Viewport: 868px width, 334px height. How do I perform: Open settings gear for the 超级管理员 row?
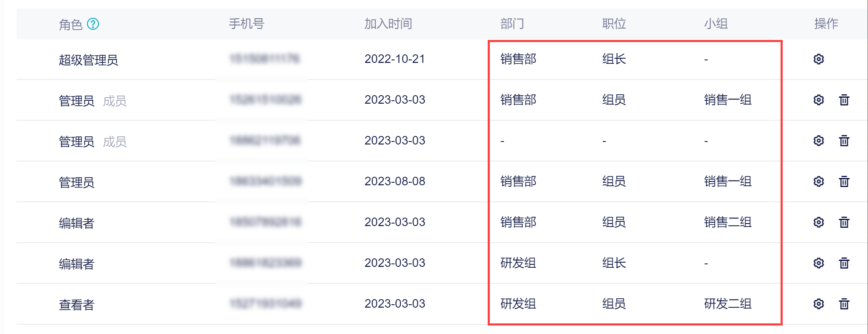818,59
